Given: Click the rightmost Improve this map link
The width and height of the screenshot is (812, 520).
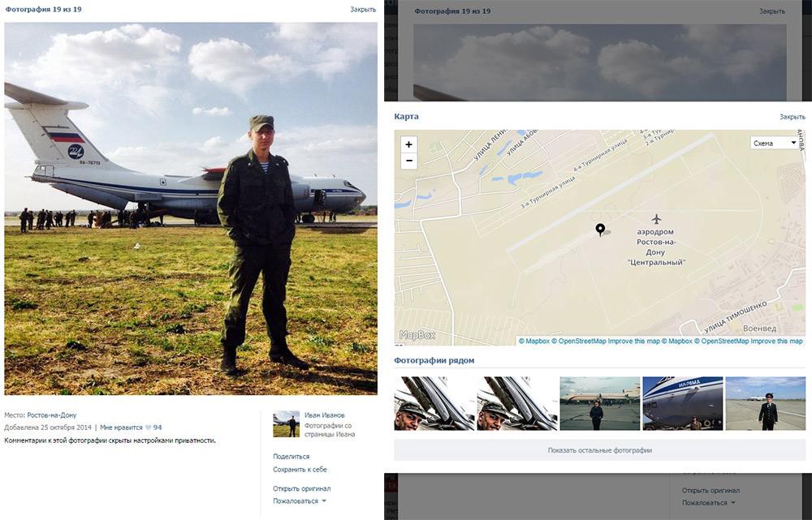Looking at the screenshot, I should click(x=777, y=341).
